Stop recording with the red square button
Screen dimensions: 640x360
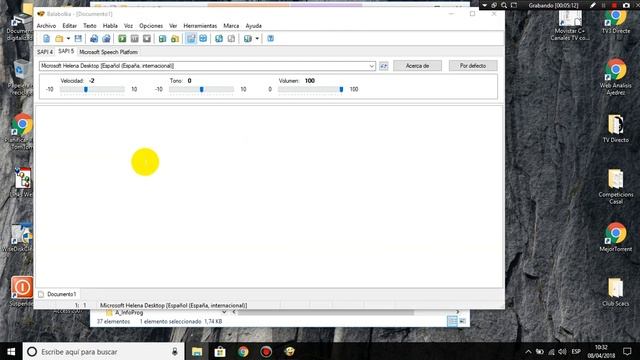(614, 5)
